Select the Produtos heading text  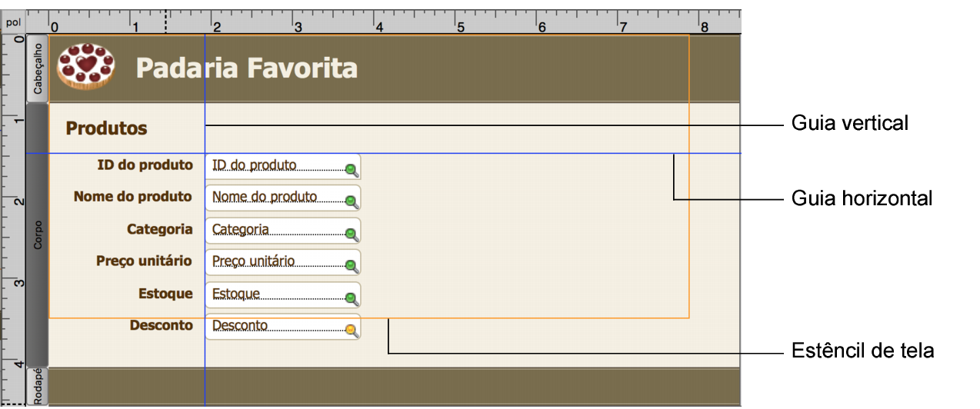pyautogui.click(x=106, y=128)
